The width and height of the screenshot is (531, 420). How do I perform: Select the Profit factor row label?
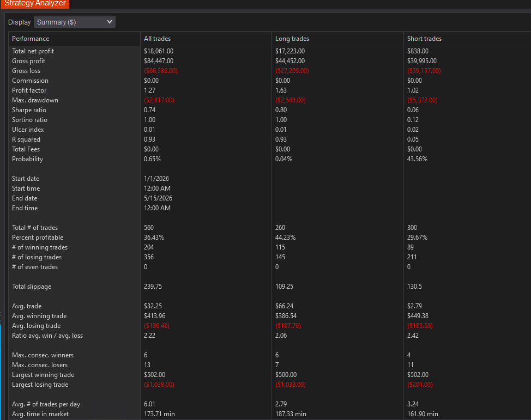pyautogui.click(x=29, y=90)
